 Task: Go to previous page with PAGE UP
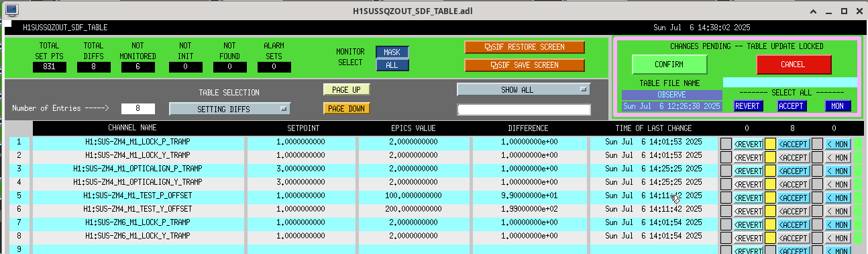[x=346, y=89]
